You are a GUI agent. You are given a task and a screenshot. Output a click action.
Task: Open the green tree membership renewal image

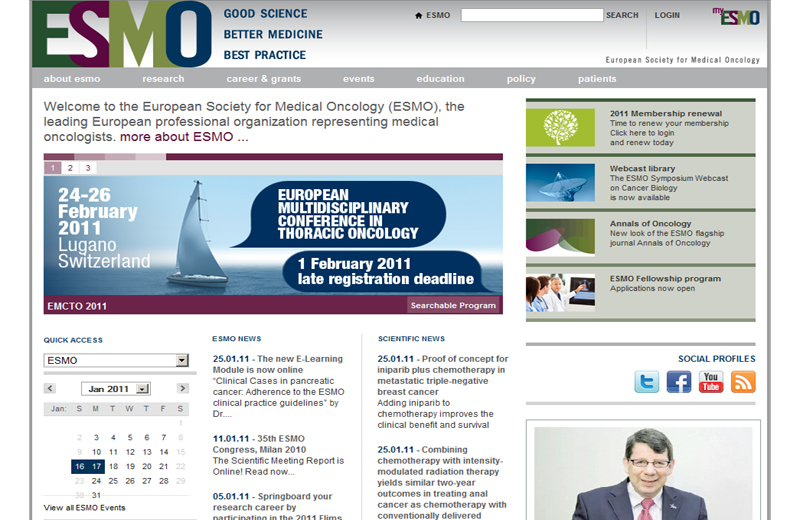pyautogui.click(x=560, y=128)
